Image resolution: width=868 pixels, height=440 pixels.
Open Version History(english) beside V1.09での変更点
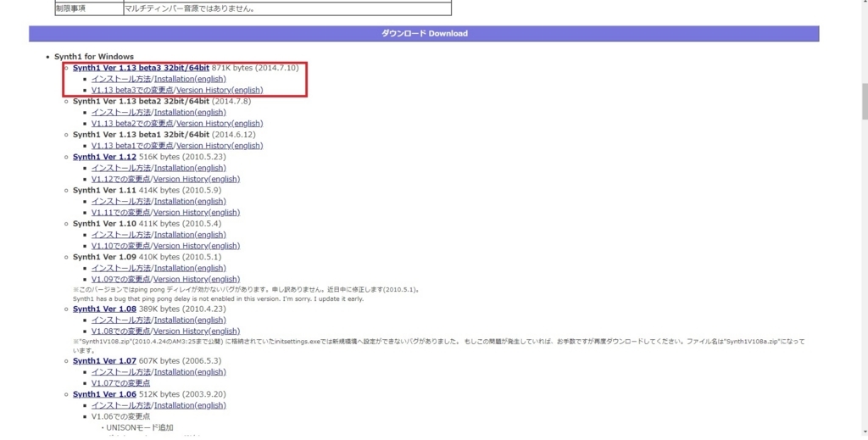[x=197, y=279]
